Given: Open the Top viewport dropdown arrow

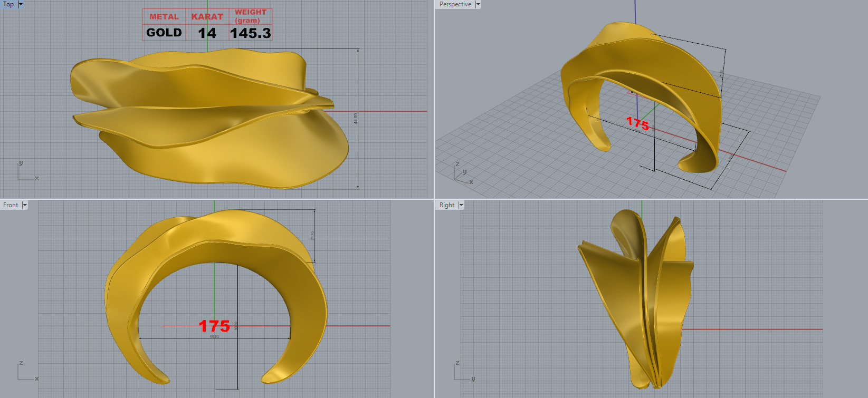Looking at the screenshot, I should tap(21, 4).
